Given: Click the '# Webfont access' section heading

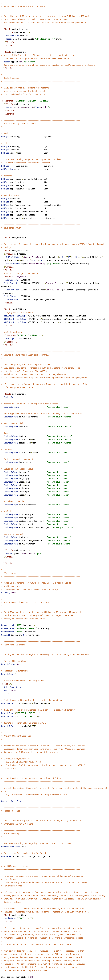Looking at the screenshot, I should pyautogui.click(x=10, y=78).
